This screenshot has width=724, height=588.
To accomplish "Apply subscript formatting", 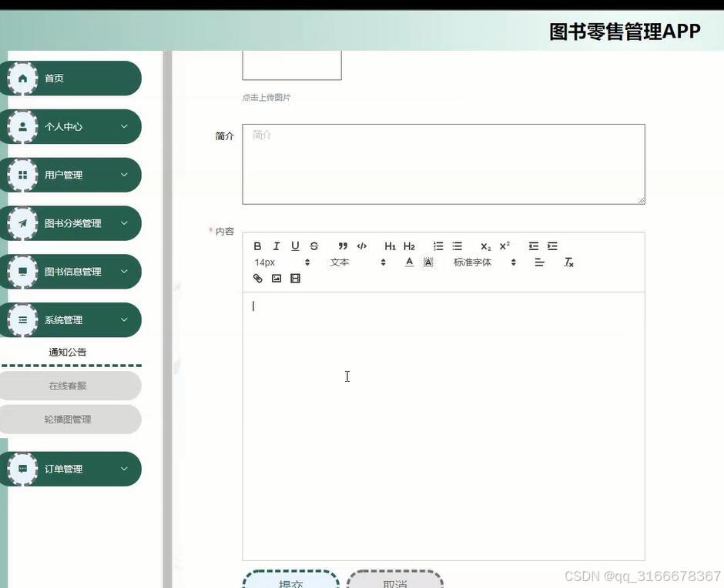I will [x=486, y=246].
